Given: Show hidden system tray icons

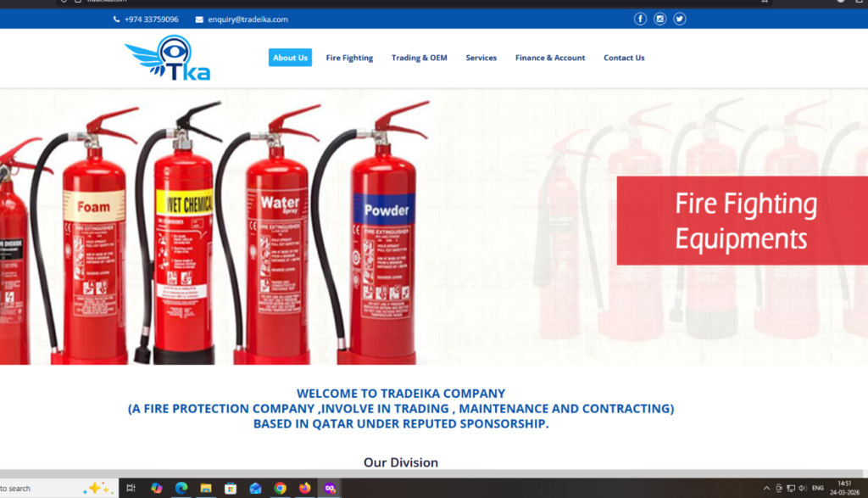Looking at the screenshot, I should pos(766,488).
